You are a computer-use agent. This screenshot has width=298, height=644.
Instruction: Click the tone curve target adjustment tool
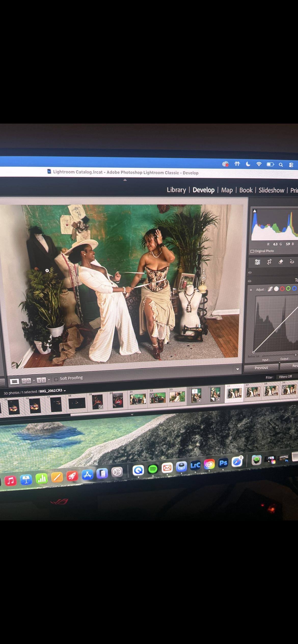pos(251,290)
